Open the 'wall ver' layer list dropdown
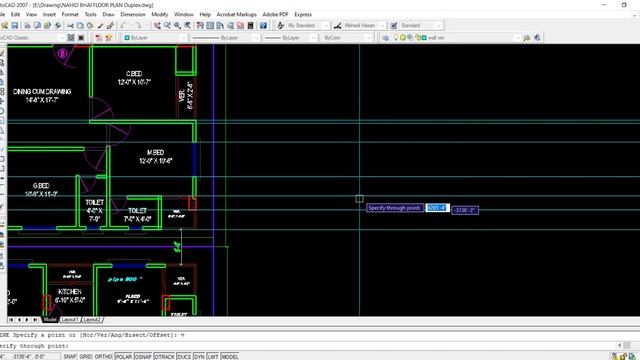The height and width of the screenshot is (360, 640). [517, 38]
